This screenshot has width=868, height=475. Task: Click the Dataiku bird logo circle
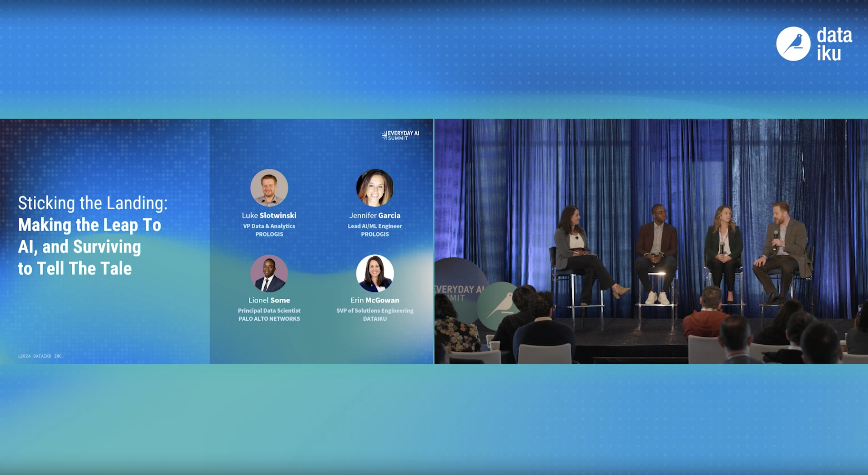[793, 44]
